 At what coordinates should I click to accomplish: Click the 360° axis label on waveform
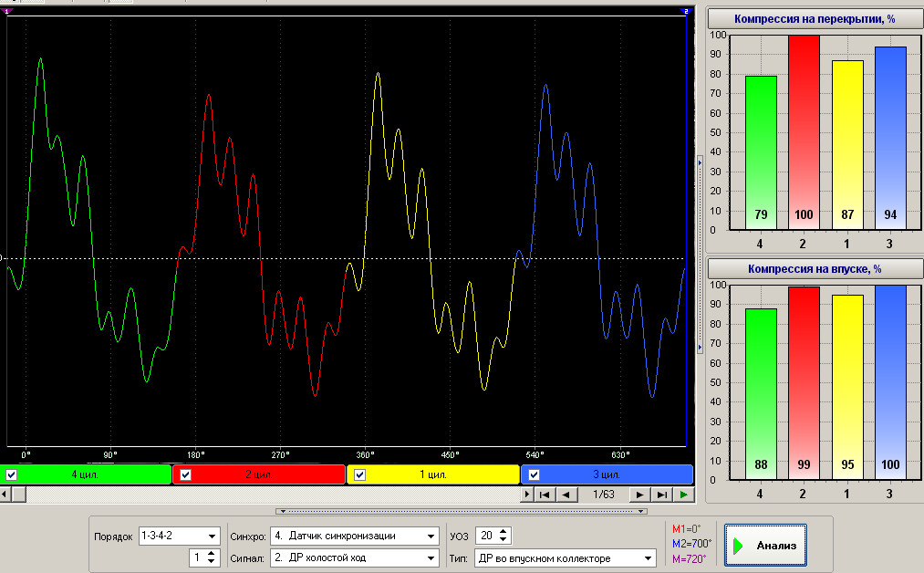coord(366,454)
